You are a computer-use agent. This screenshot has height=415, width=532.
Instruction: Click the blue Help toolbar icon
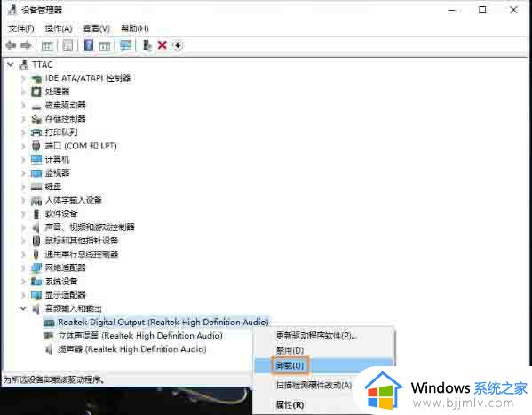[89, 44]
